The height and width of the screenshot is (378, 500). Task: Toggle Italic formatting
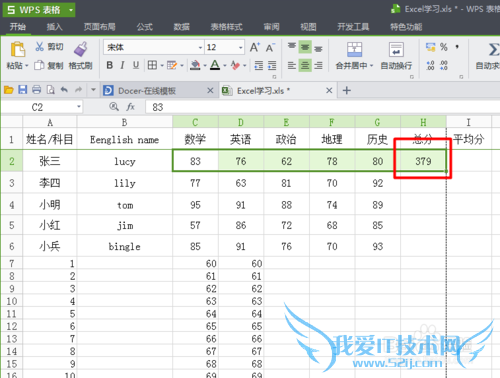122,65
